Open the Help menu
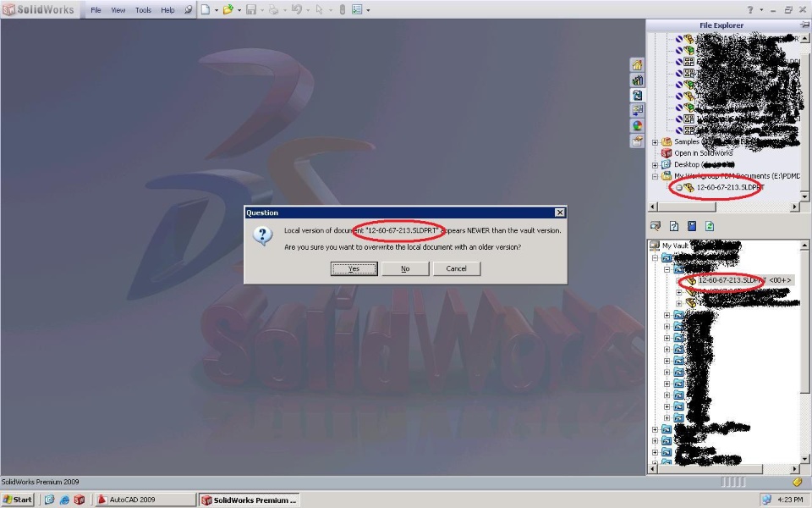This screenshot has height=508, width=812. pyautogui.click(x=167, y=10)
